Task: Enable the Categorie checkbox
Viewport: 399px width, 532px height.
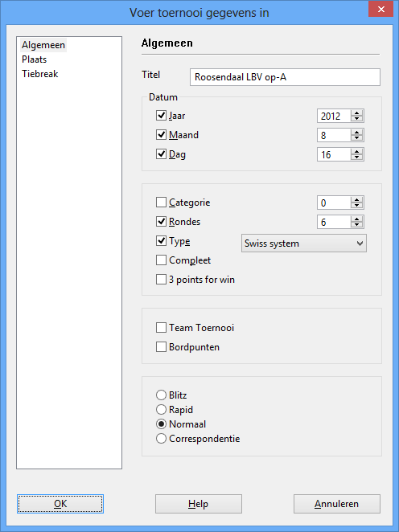Action: pos(161,203)
